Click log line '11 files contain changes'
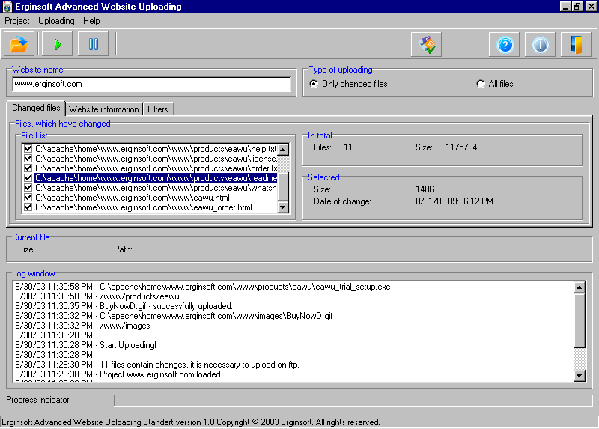This screenshot has height=429, width=599. pyautogui.click(x=157, y=365)
